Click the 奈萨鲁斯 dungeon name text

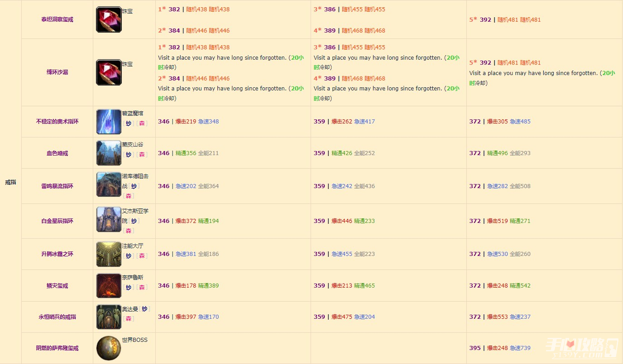[x=133, y=277]
